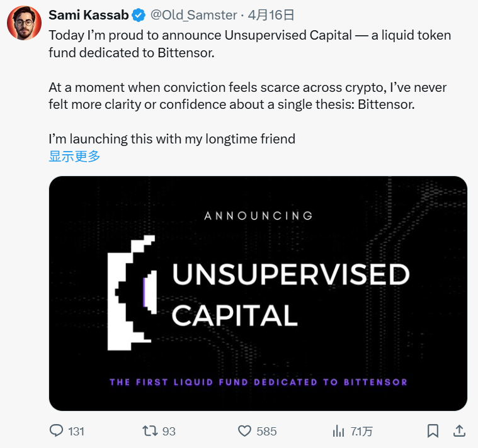Click the purple 'First Liquid Fund' tagline
The width and height of the screenshot is (478, 448).
(x=258, y=382)
